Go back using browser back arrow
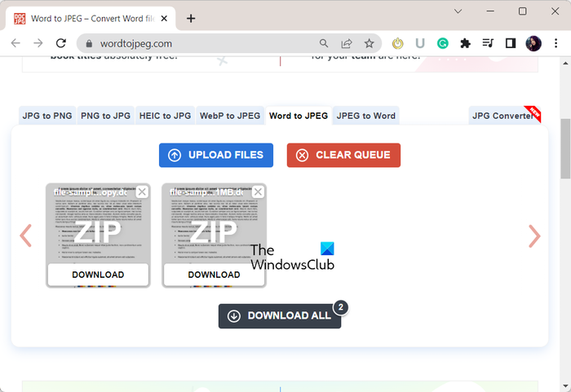This screenshot has height=392, width=571. click(x=15, y=43)
